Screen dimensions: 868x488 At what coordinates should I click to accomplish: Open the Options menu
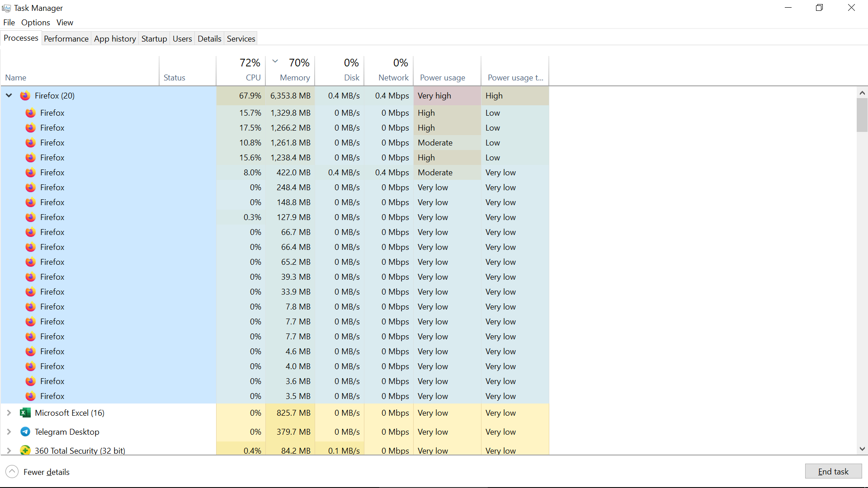coord(36,23)
